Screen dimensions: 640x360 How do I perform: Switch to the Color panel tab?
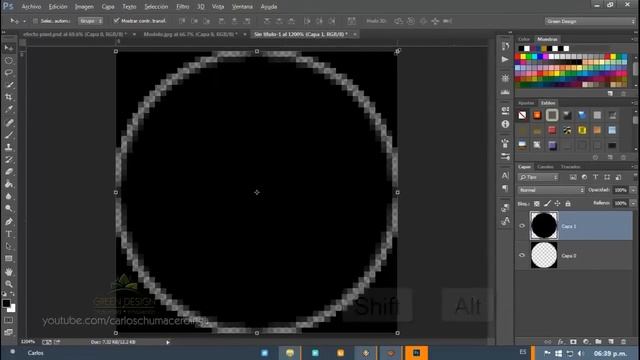(x=524, y=39)
